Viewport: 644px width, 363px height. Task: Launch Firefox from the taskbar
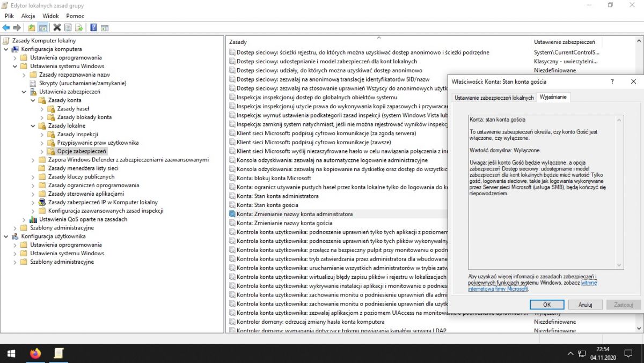click(x=35, y=353)
